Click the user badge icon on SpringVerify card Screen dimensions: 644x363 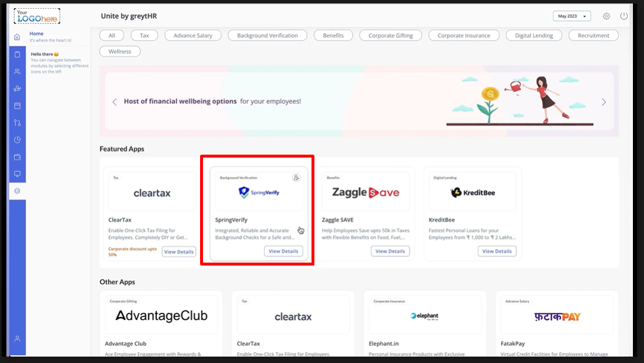[296, 177]
